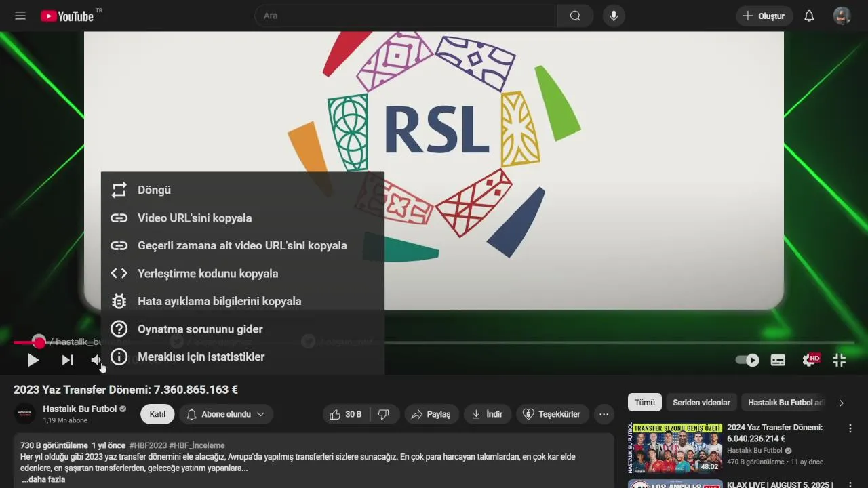Choose Oynatma sorununu gider
Image resolution: width=868 pixels, height=488 pixels.
click(243, 329)
